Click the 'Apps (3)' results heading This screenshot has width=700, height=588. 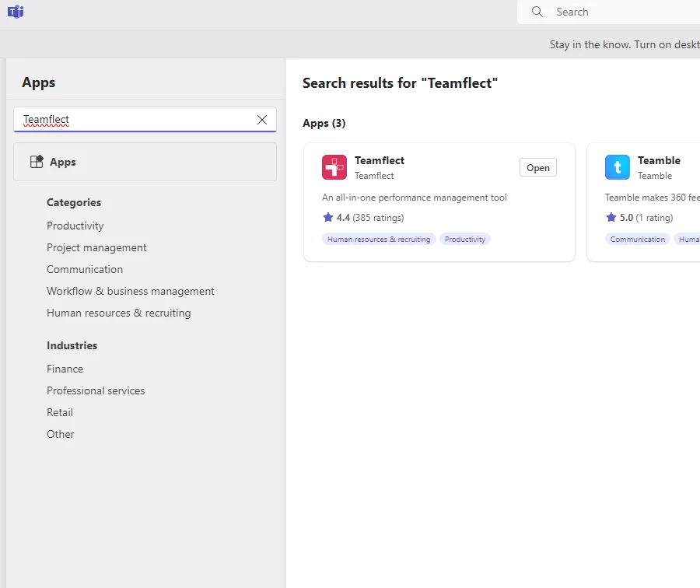point(324,123)
